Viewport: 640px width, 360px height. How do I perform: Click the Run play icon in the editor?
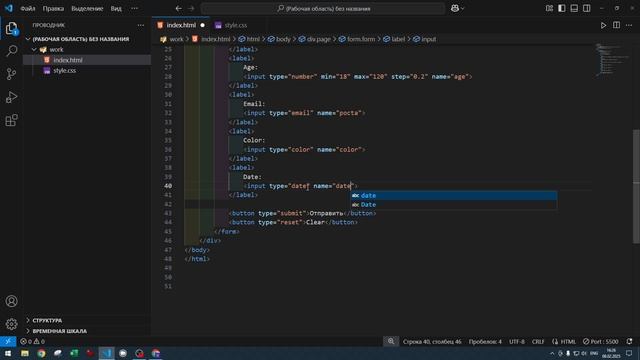pos(603,25)
